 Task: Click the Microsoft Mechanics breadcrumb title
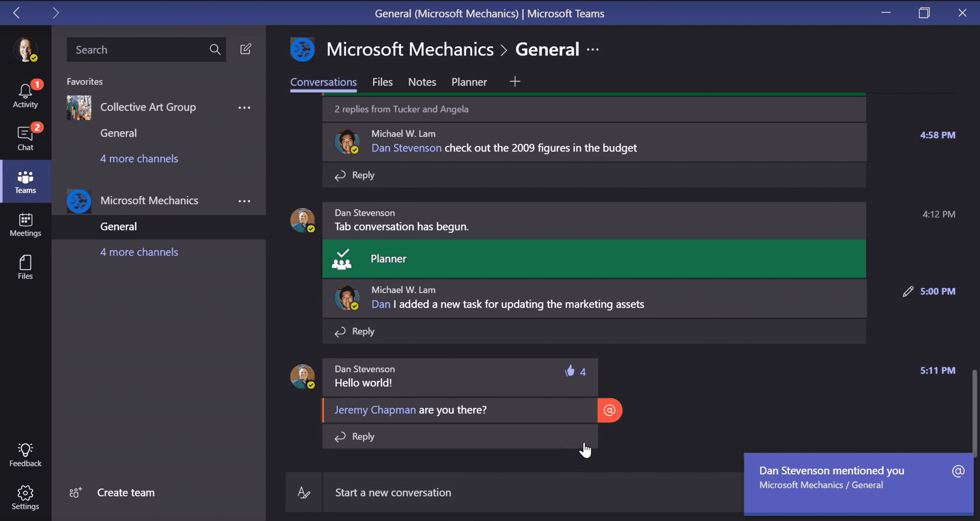410,49
